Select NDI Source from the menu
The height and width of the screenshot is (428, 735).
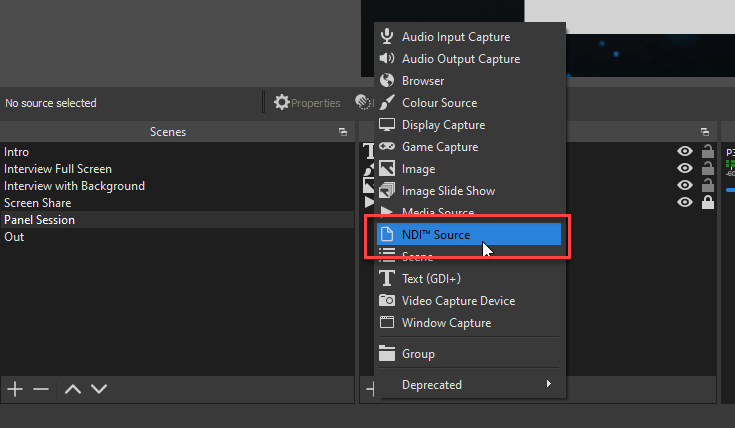pyautogui.click(x=469, y=234)
